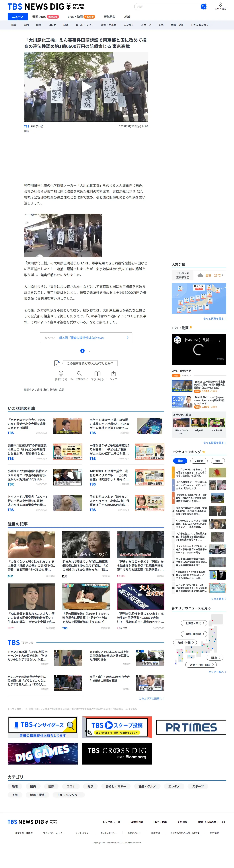Click the cloud weather icon for Tokyo

point(200,275)
